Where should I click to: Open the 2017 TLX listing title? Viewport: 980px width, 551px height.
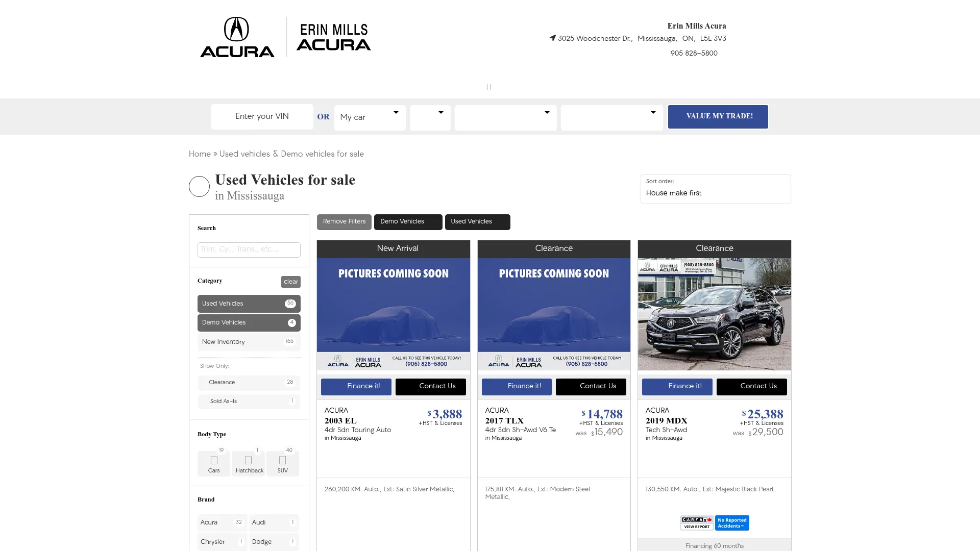(x=504, y=421)
